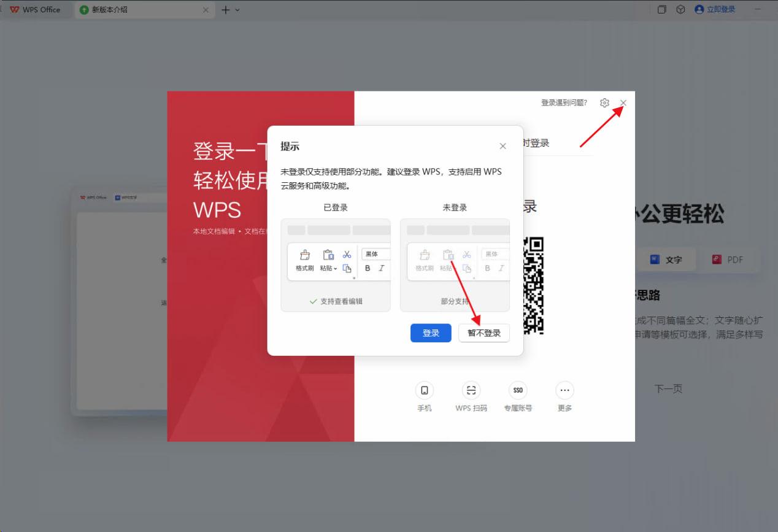Click the 已登录 preview thumbnail
The height and width of the screenshot is (532, 778).
336,264
